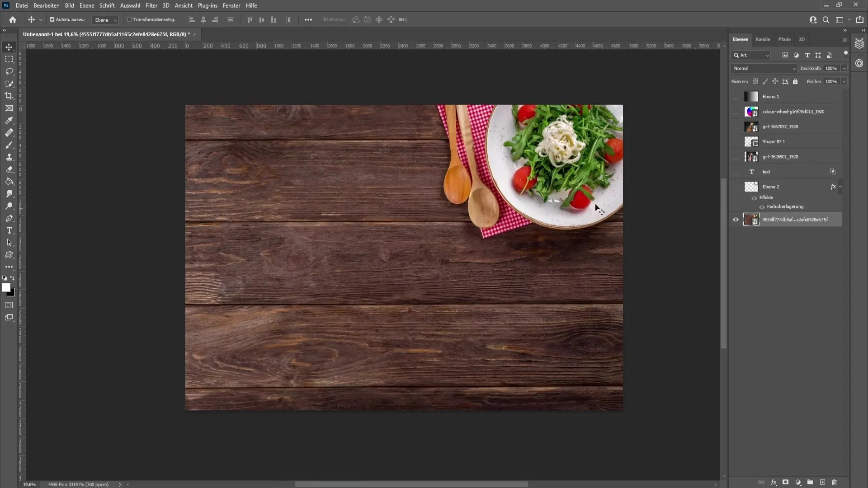
Task: Switch to the Kanäle tab
Action: (x=764, y=39)
